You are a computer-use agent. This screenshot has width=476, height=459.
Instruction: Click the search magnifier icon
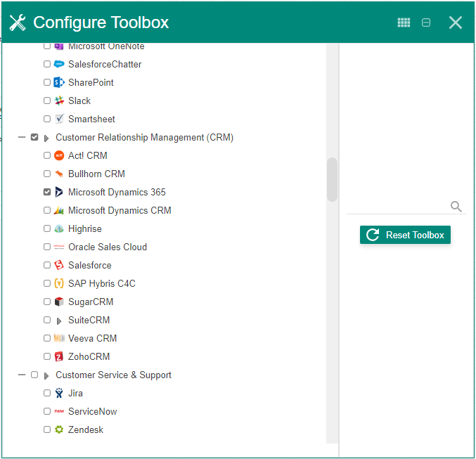pyautogui.click(x=456, y=206)
